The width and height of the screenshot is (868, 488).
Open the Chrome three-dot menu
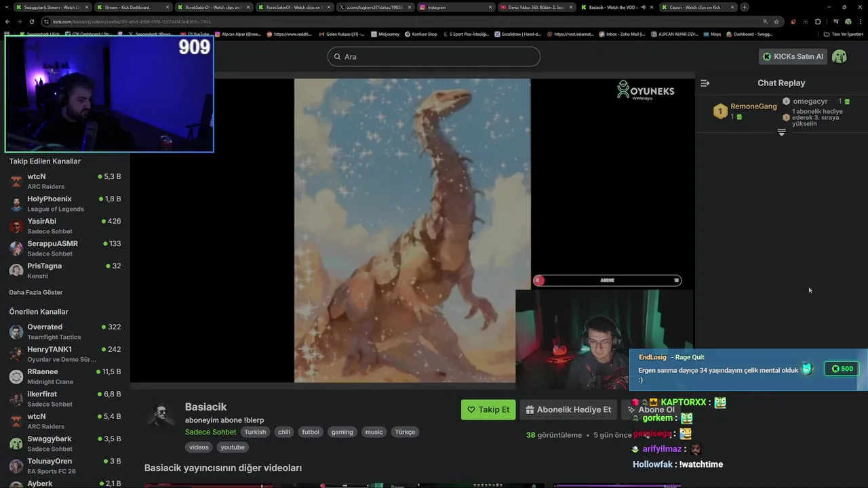pyautogui.click(x=861, y=22)
